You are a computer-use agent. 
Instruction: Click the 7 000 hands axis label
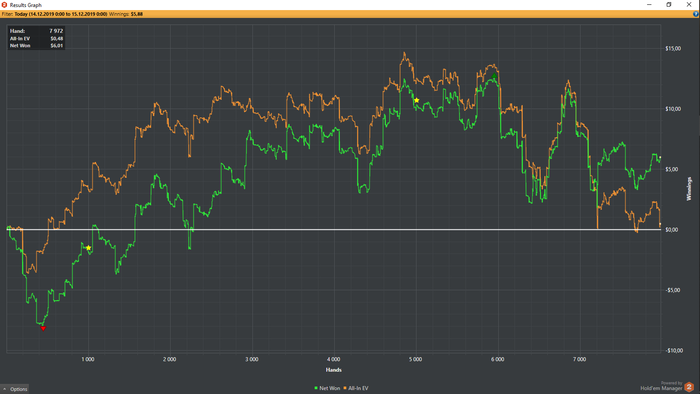579,359
